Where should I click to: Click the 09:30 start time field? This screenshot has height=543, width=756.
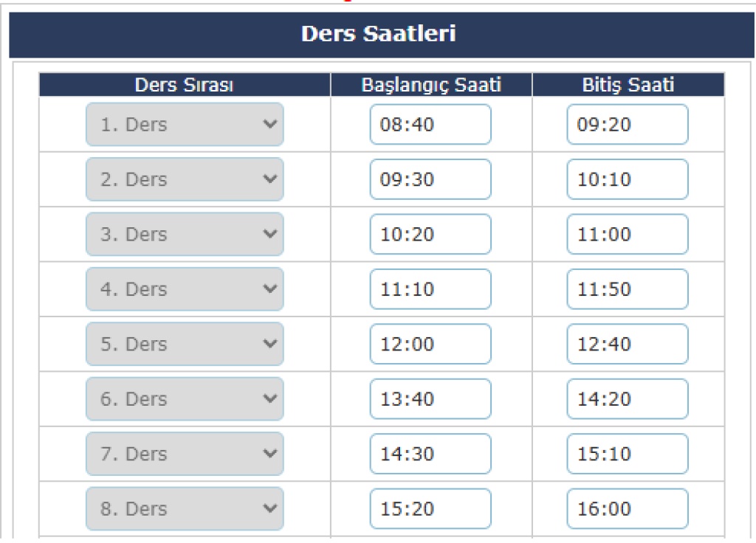pyautogui.click(x=430, y=179)
